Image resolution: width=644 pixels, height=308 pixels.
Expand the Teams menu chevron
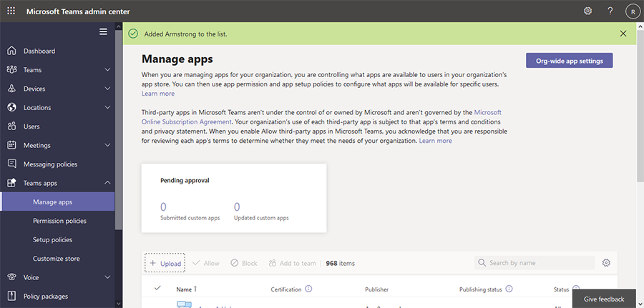(107, 70)
